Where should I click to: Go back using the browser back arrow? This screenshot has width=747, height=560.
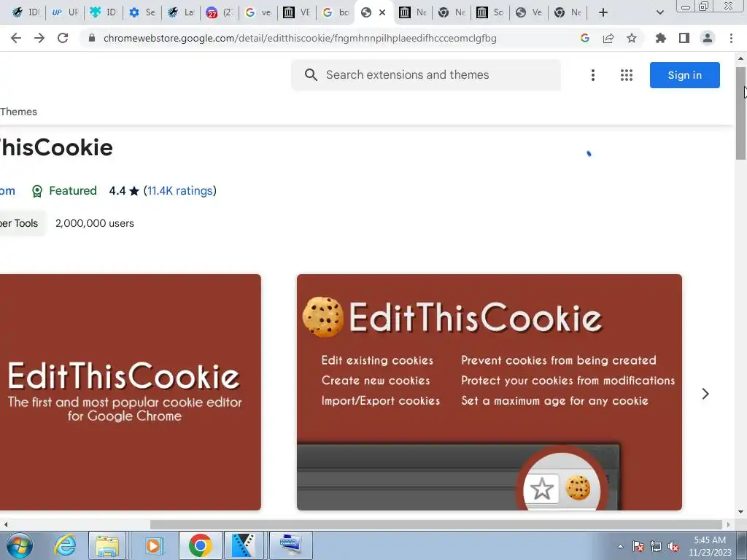coord(16,38)
